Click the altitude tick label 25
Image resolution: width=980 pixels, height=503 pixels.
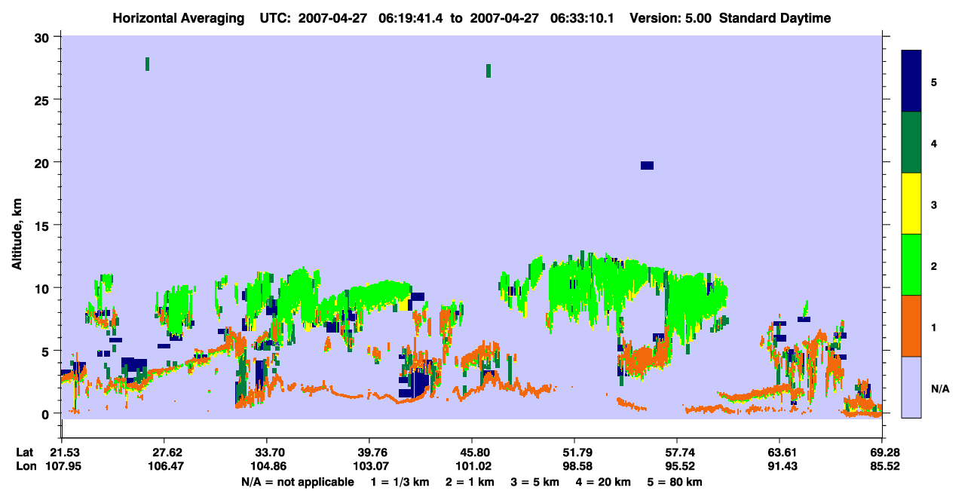(x=44, y=100)
